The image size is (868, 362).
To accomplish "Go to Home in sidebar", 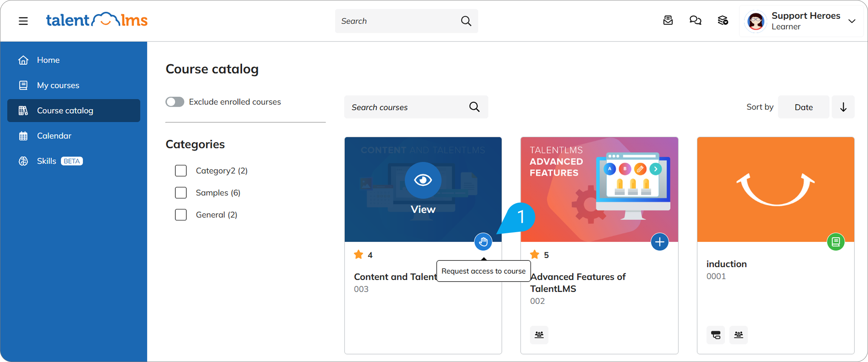I will click(x=74, y=60).
